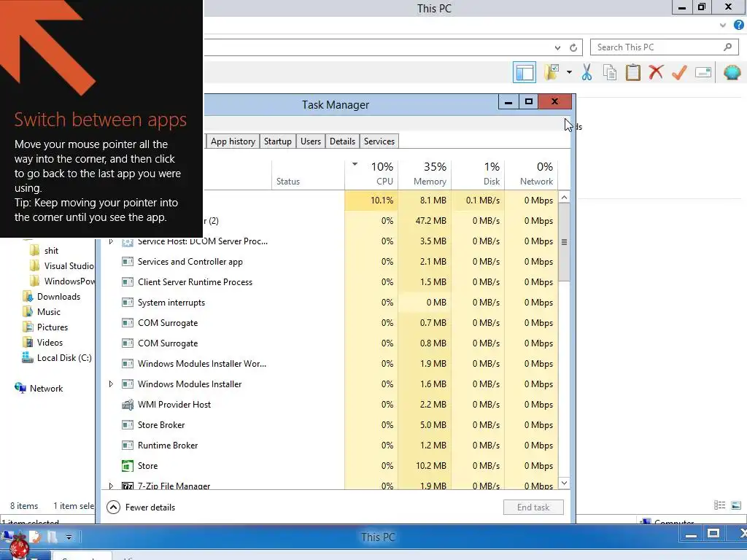Viewport: 747px width, 560px height.
Task: Sort processes by the Memory column
Action: [425, 174]
